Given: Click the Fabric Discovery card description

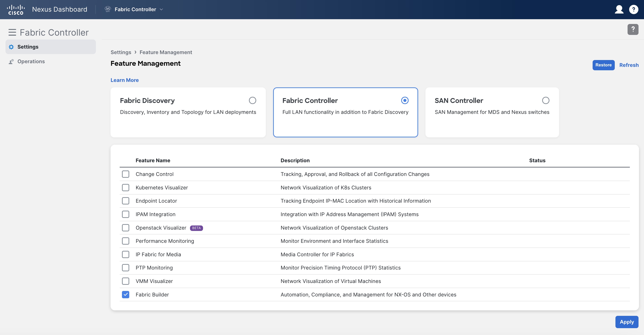Looking at the screenshot, I should click(x=188, y=112).
